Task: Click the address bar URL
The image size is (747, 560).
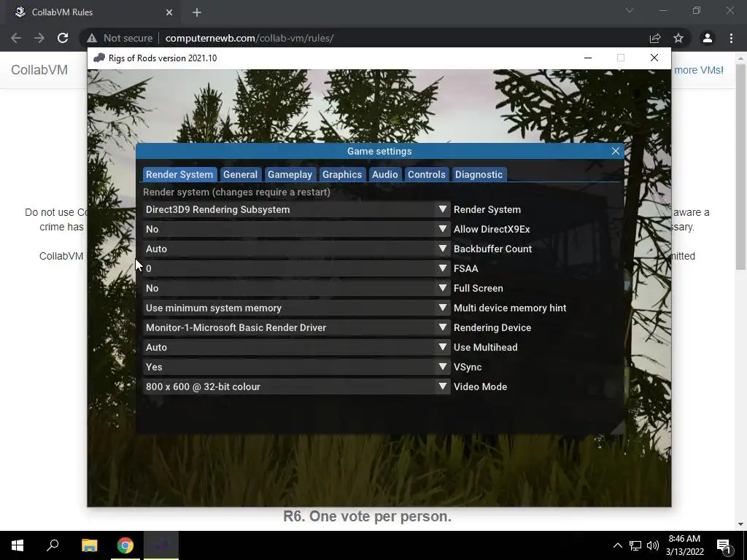Action: click(249, 38)
